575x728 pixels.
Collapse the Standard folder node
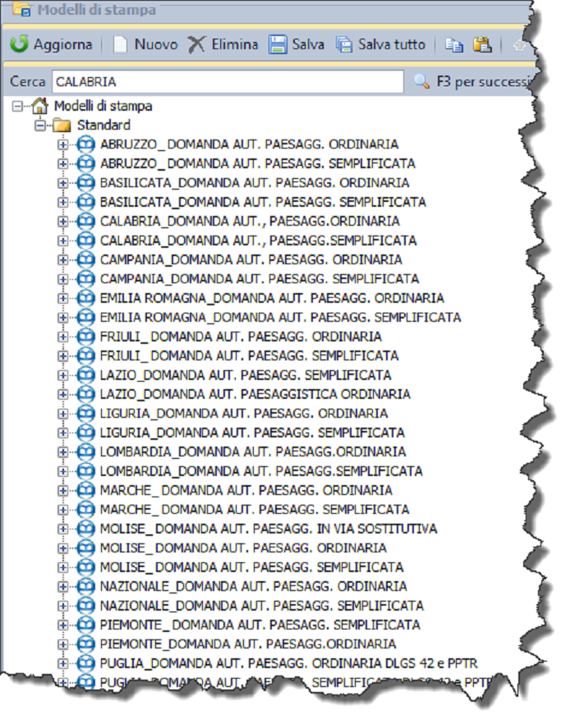[39, 126]
